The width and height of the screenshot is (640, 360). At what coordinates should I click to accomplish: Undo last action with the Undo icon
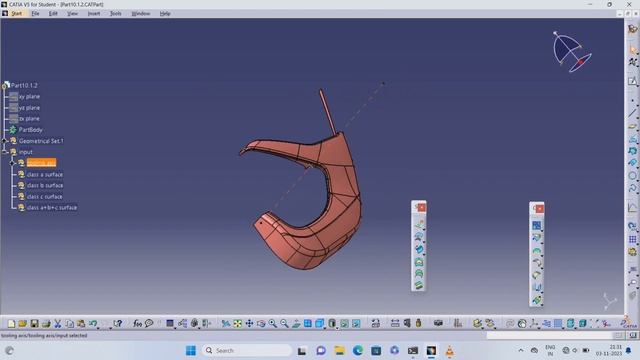coord(93,324)
